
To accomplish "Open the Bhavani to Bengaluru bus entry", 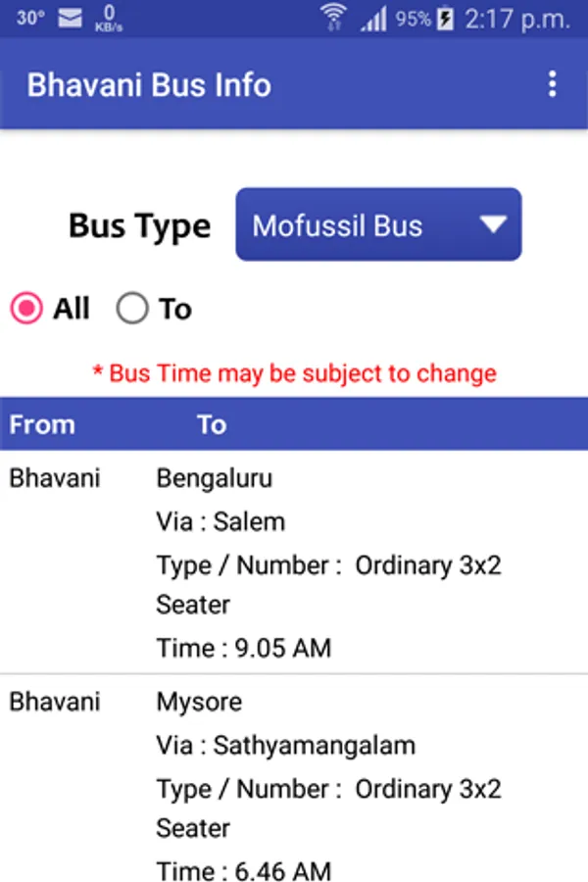I will (294, 562).
